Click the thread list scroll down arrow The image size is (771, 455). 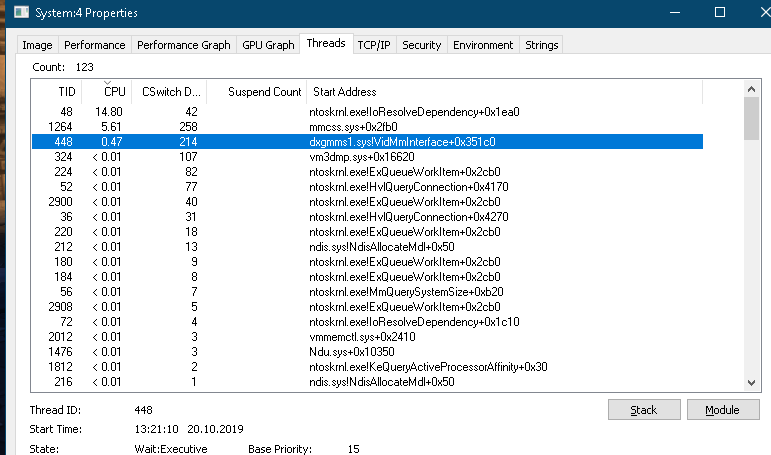coord(751,383)
